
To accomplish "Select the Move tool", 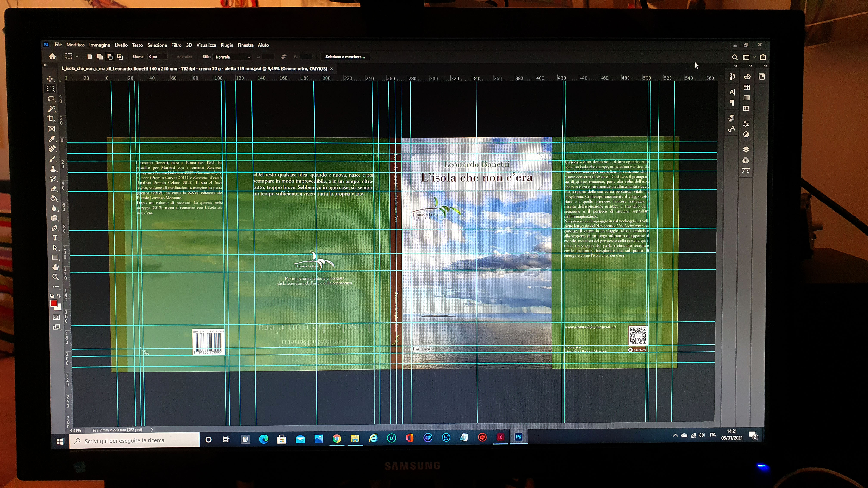I will click(x=50, y=79).
